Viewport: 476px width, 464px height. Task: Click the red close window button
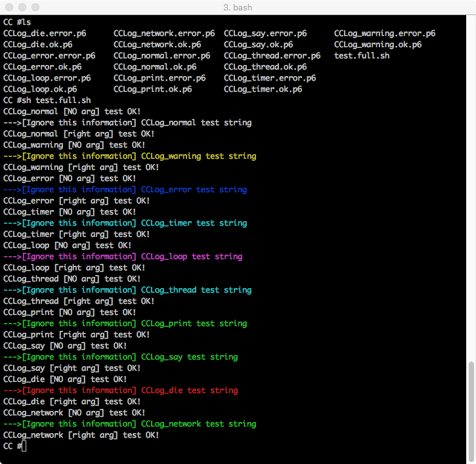(9, 7)
